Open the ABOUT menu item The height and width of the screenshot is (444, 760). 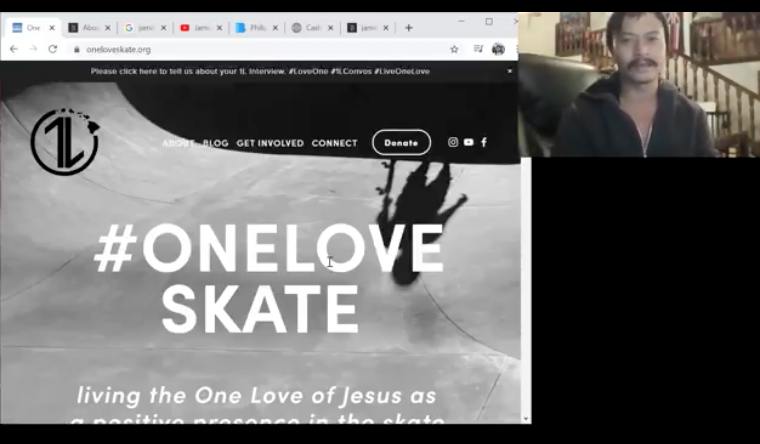point(178,143)
